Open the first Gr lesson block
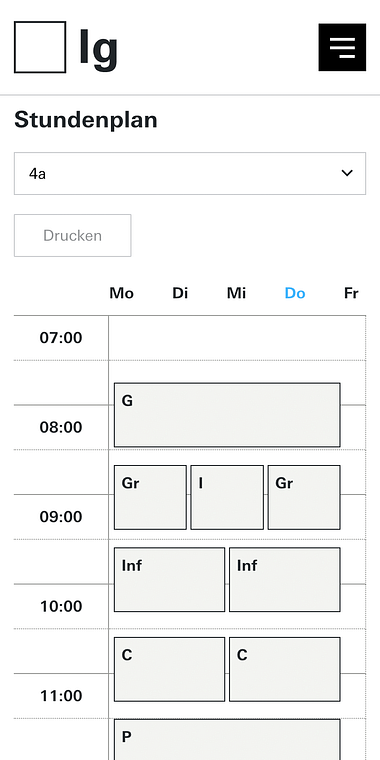This screenshot has height=760, width=380. pyautogui.click(x=150, y=497)
